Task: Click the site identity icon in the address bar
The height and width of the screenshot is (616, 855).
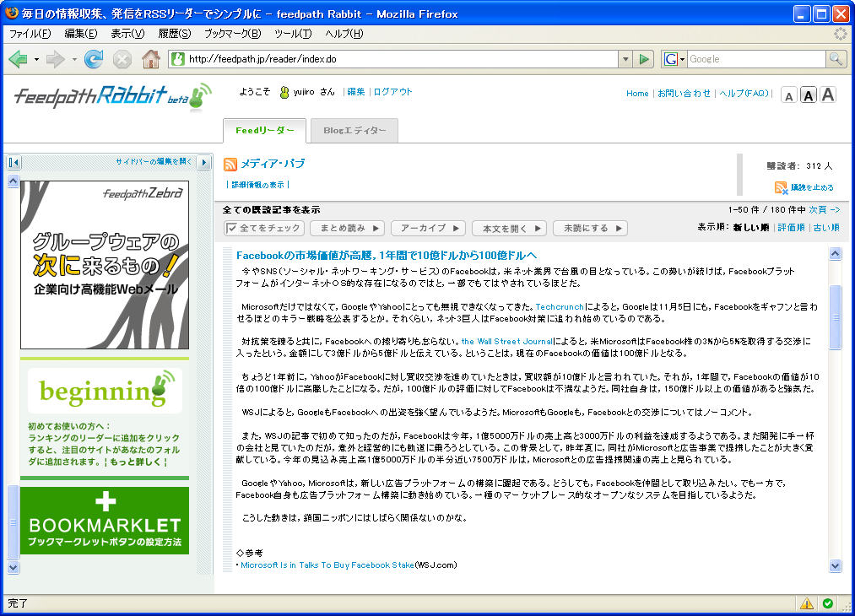Action: point(177,59)
